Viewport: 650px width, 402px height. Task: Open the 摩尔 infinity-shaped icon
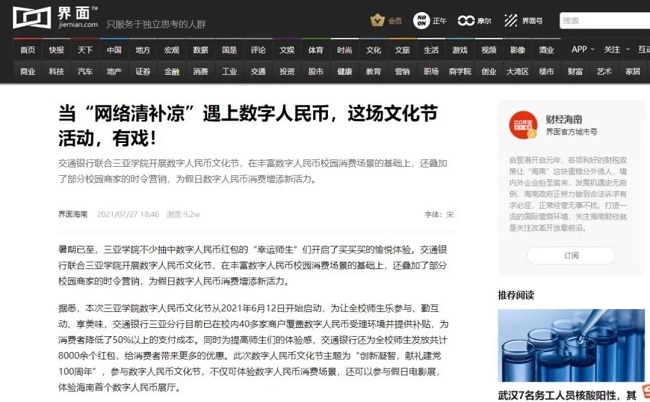(x=466, y=20)
